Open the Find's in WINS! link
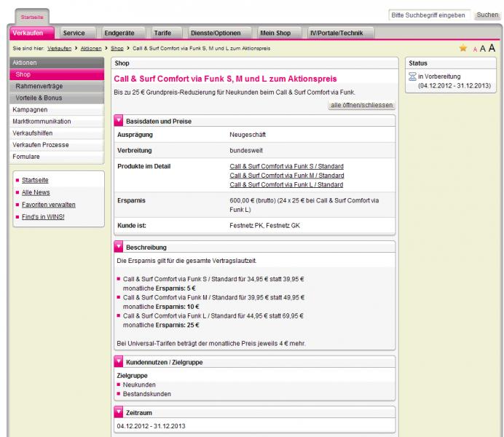The width and height of the screenshot is (504, 437). click(x=43, y=216)
